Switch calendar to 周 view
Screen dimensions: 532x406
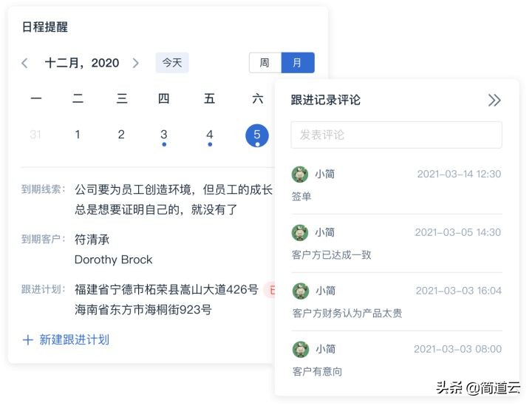coord(265,63)
